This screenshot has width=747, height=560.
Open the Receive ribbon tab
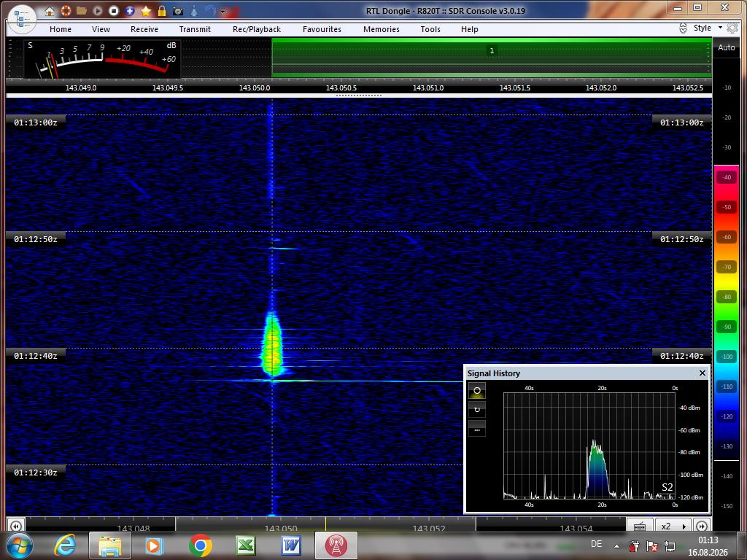pyautogui.click(x=144, y=29)
